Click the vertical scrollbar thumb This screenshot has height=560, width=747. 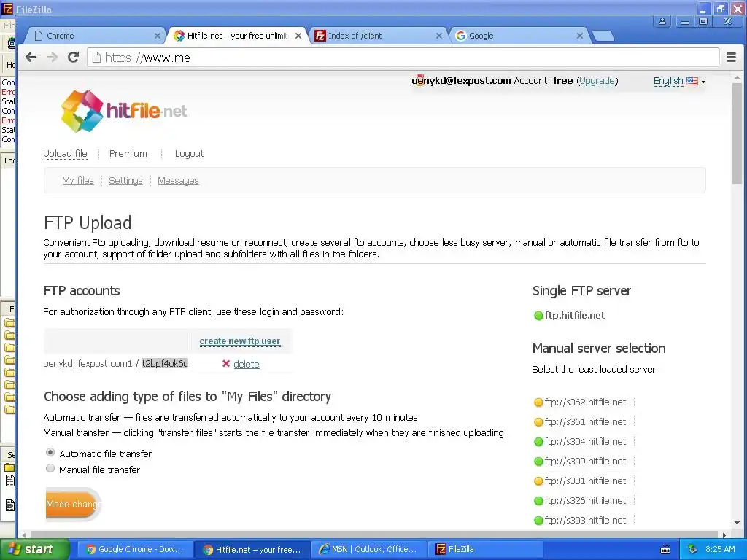737,133
